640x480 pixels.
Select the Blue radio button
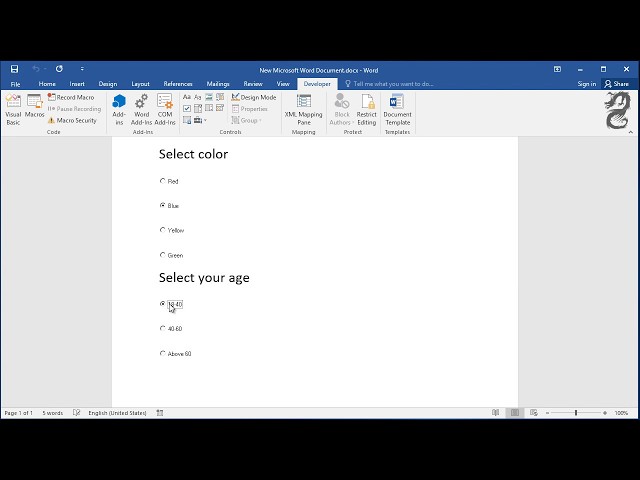[162, 205]
